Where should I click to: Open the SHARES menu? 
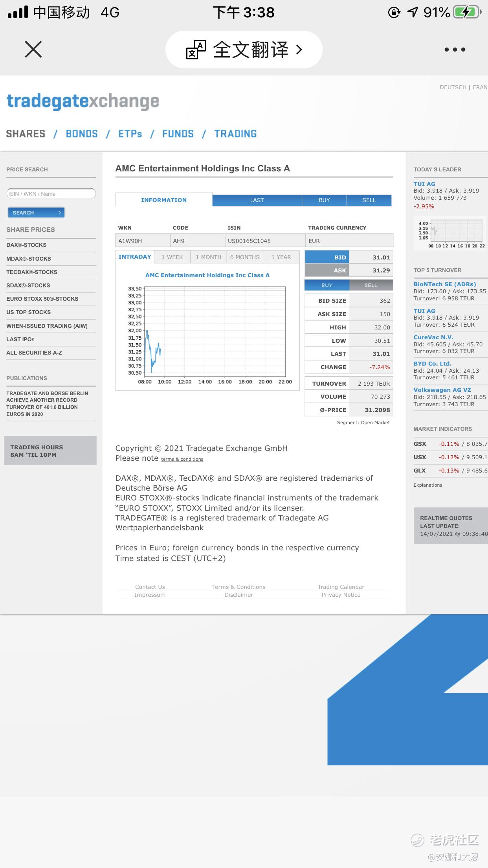point(26,134)
